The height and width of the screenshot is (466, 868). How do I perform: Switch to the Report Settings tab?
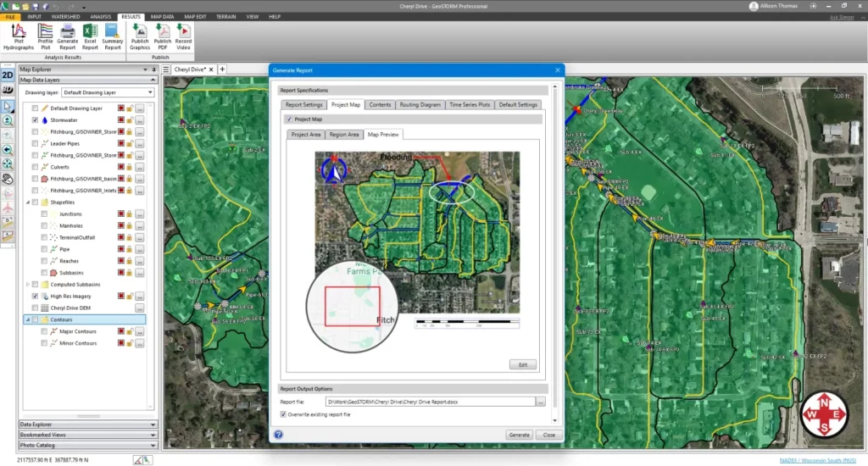(x=303, y=104)
